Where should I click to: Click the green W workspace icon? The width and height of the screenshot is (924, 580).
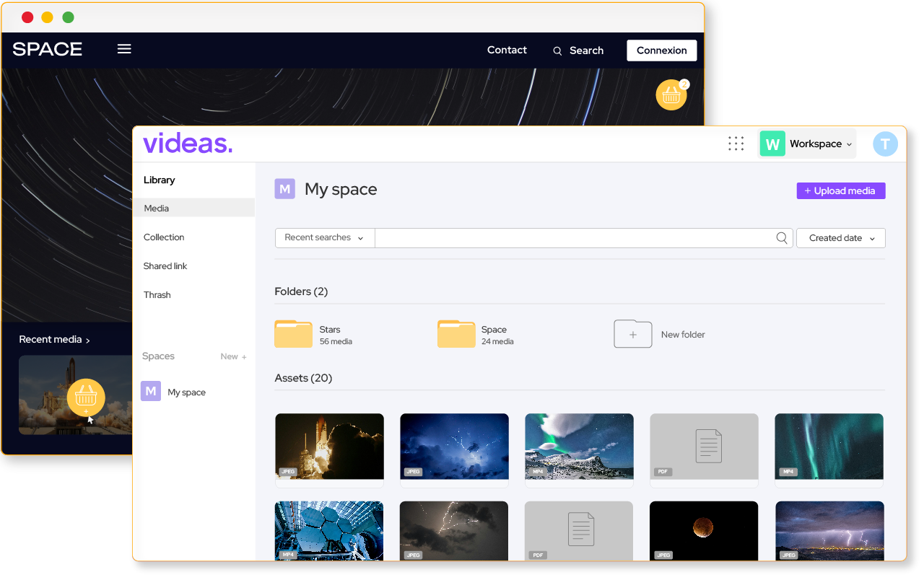coord(772,144)
